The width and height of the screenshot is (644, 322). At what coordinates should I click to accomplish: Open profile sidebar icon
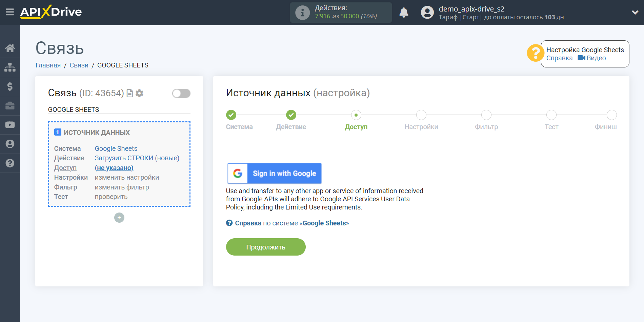coord(10,144)
